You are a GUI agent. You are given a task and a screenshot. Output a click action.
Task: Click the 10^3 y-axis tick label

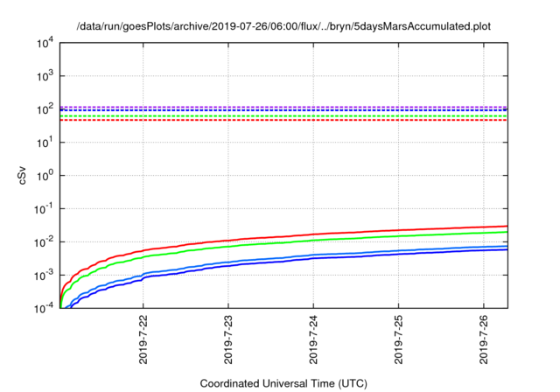coord(45,76)
